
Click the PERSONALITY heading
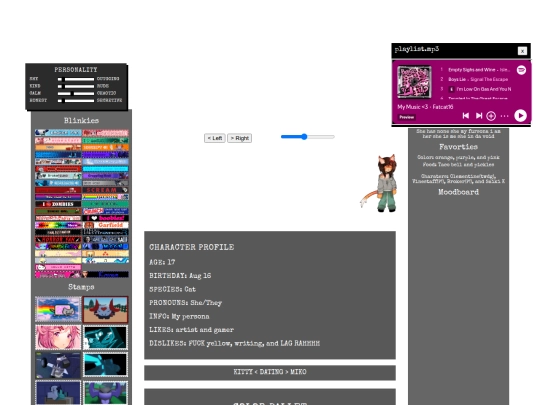click(x=76, y=70)
